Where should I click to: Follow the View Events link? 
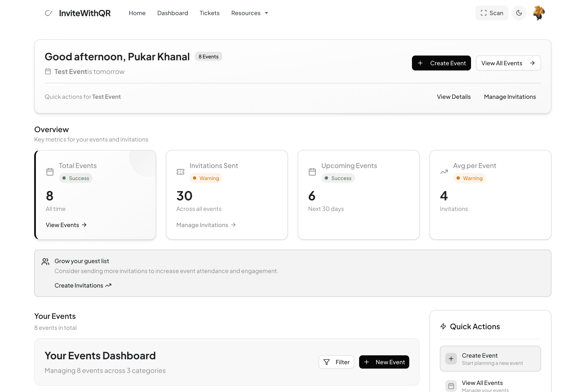[66, 225]
